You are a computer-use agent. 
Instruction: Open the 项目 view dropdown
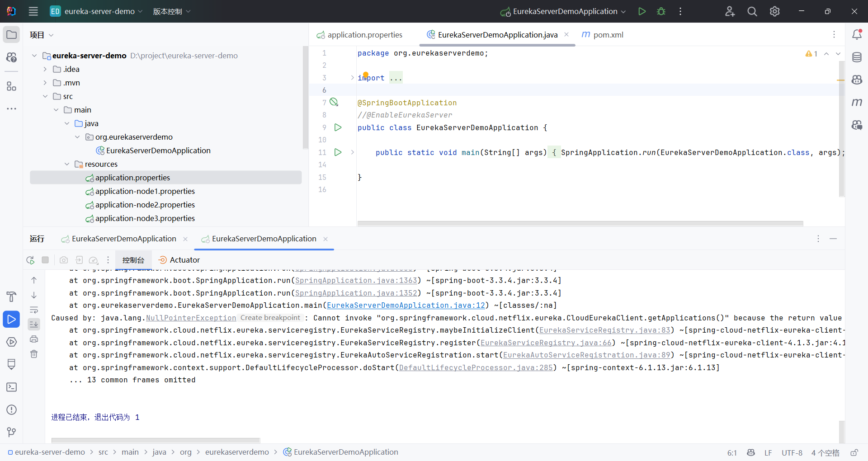click(x=42, y=35)
